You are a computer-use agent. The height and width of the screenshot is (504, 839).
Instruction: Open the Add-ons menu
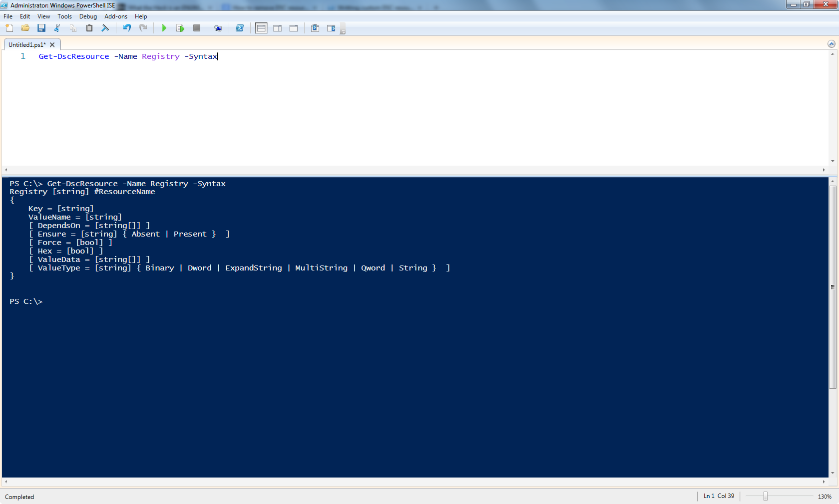point(116,16)
